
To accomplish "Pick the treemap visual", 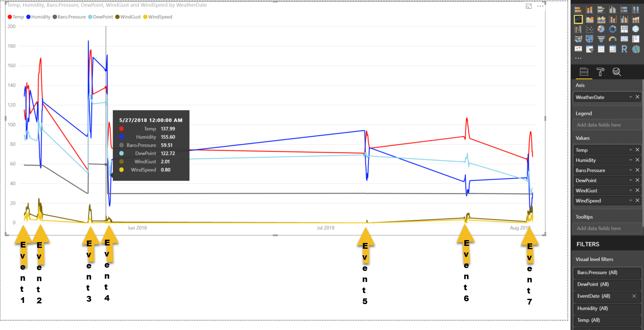I will pos(624,29).
